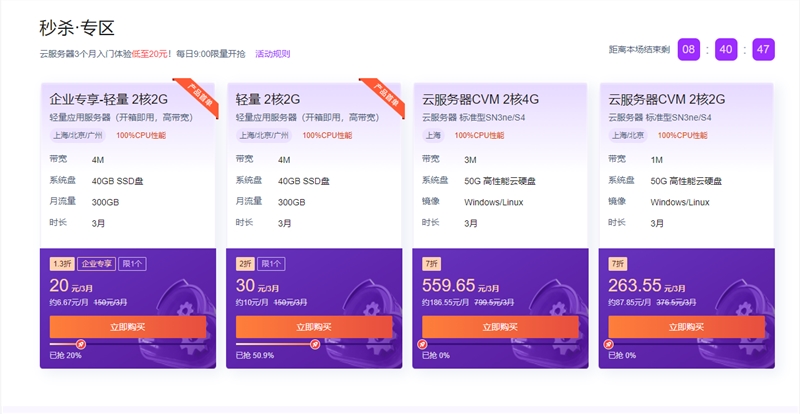
Task: Click the 企业专享 tag
Action: (96, 264)
